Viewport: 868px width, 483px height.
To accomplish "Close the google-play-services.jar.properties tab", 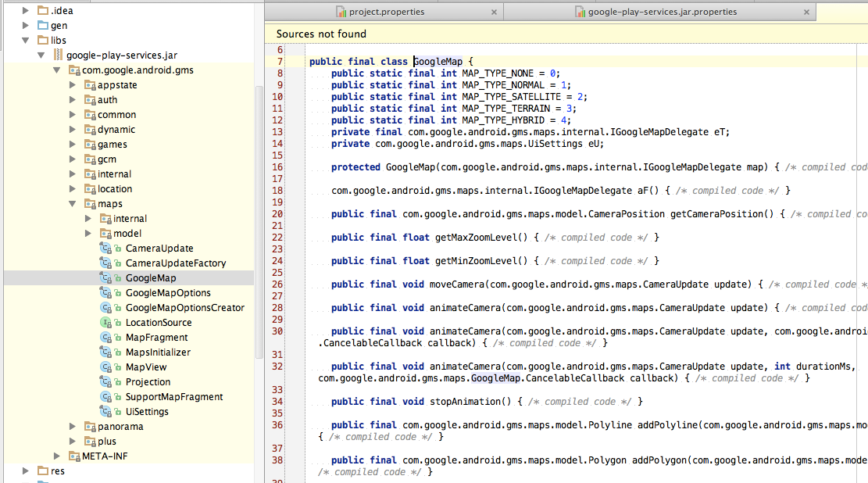I will 805,12.
